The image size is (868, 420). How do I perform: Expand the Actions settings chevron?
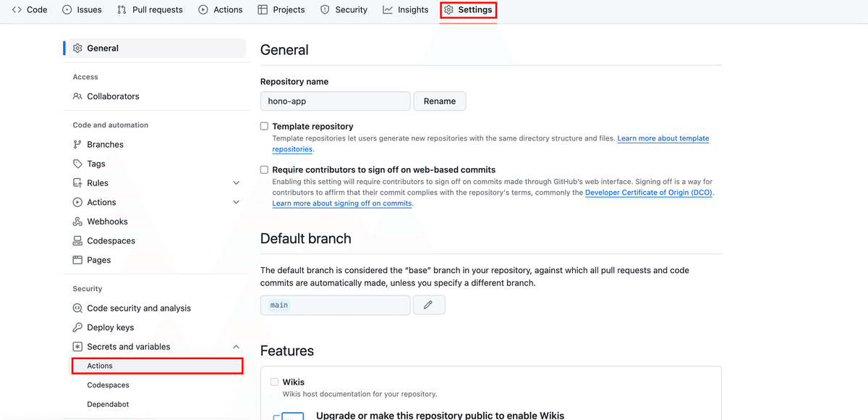tap(236, 203)
